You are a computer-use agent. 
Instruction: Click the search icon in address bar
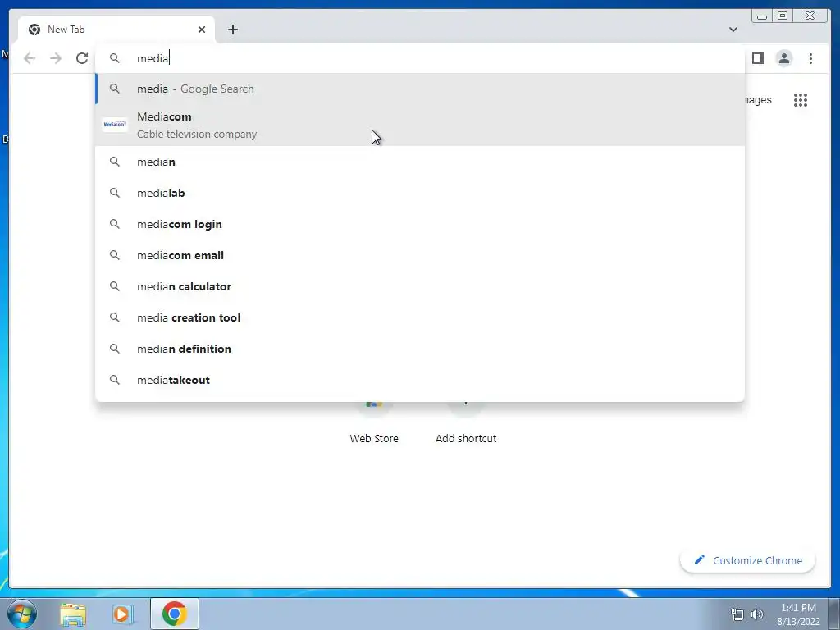point(115,58)
